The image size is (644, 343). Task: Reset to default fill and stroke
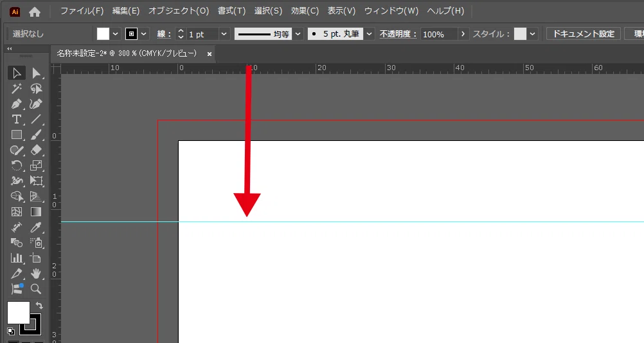coord(11,331)
